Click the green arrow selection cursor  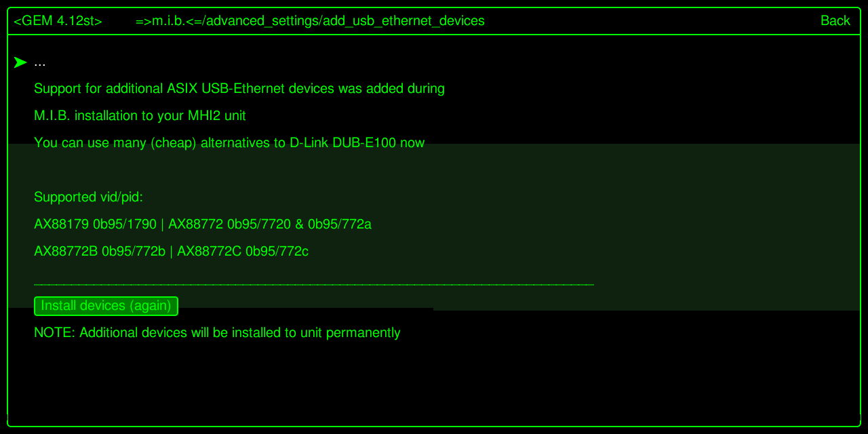[x=20, y=62]
